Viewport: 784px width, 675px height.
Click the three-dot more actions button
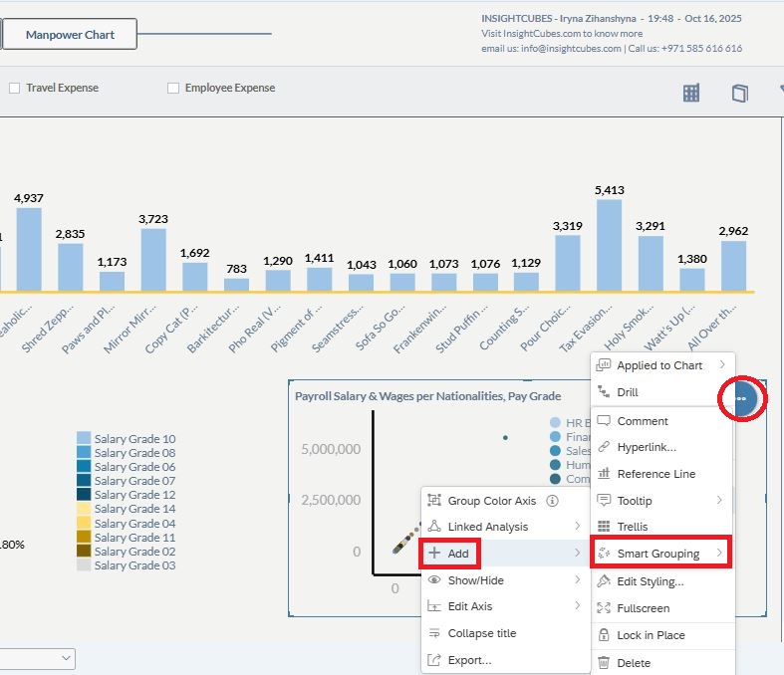(741, 398)
